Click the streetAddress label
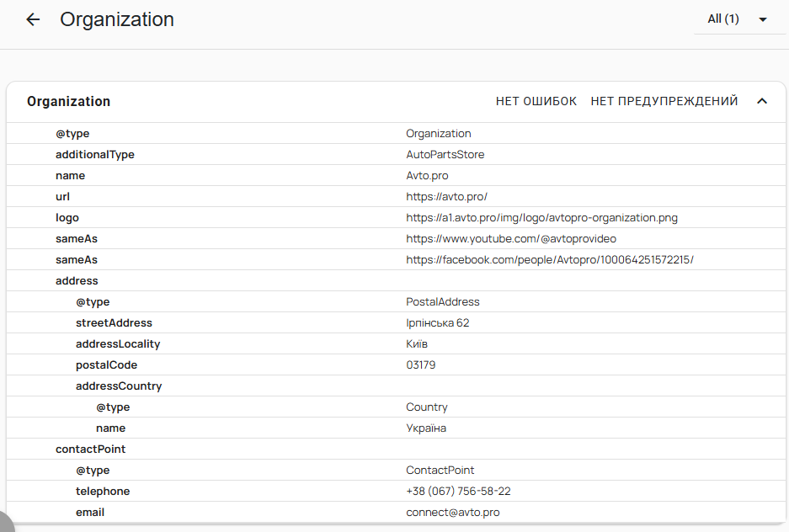789x532 pixels. tap(114, 323)
